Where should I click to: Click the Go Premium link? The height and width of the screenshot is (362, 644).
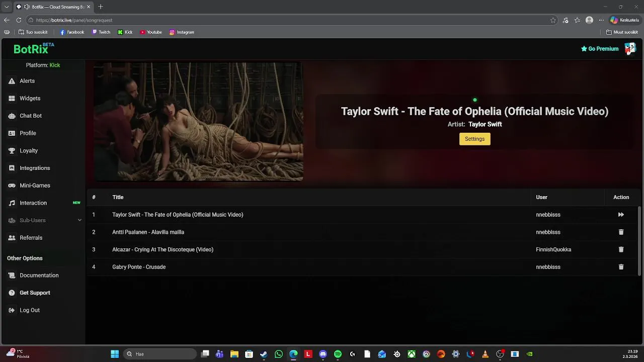[600, 49]
